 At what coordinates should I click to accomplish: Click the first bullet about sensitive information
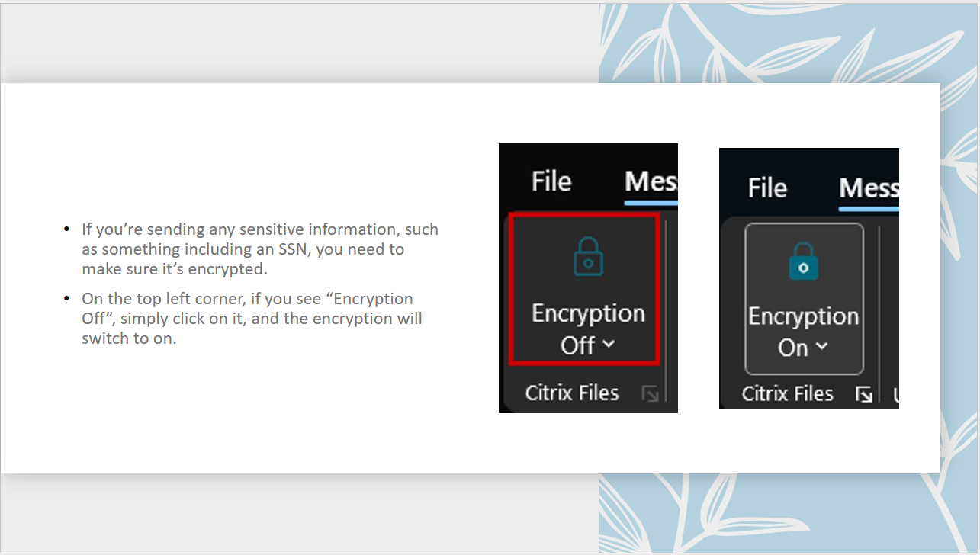click(x=260, y=249)
